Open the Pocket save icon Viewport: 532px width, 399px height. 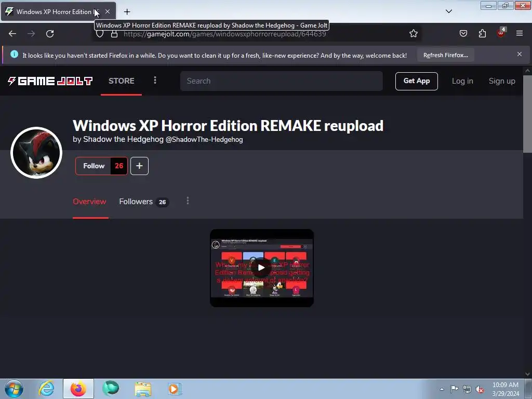coord(463,34)
